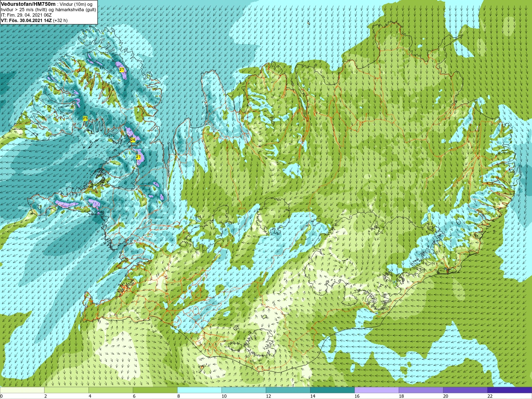Click the northernmost yellow 27 gust label
The height and width of the screenshot is (399, 532).
[x=121, y=70]
